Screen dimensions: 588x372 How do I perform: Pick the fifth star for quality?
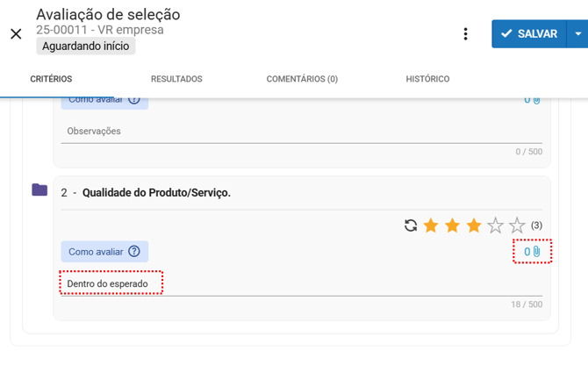point(517,225)
